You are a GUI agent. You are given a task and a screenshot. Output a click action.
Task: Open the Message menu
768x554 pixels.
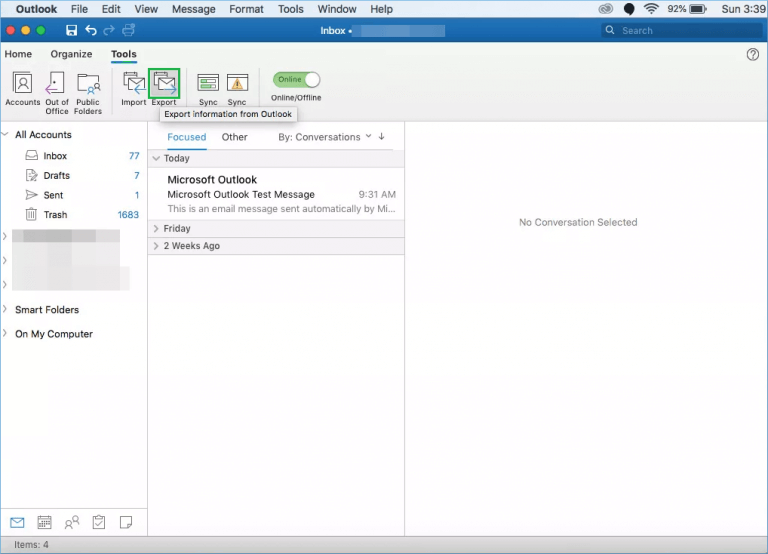click(x=193, y=9)
